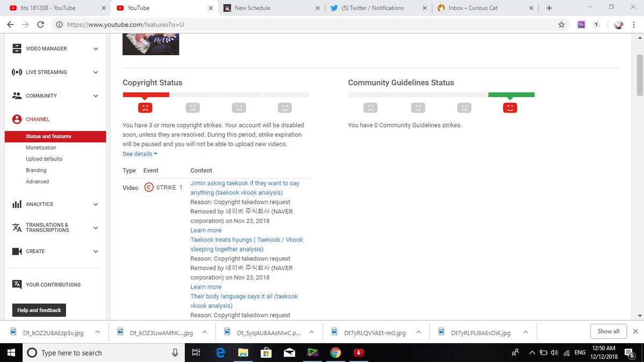The width and height of the screenshot is (644, 362).
Task: Close the downloads bar
Action: point(635,331)
